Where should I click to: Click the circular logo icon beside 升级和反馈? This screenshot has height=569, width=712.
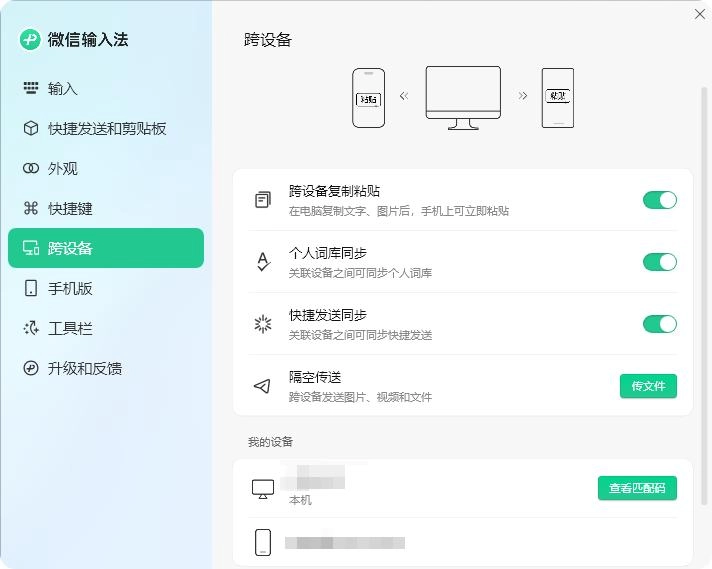coord(31,368)
